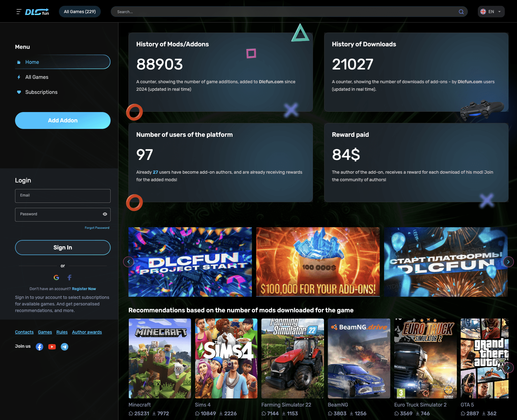Toggle password visibility eye icon
The height and width of the screenshot is (420, 517).
[105, 214]
